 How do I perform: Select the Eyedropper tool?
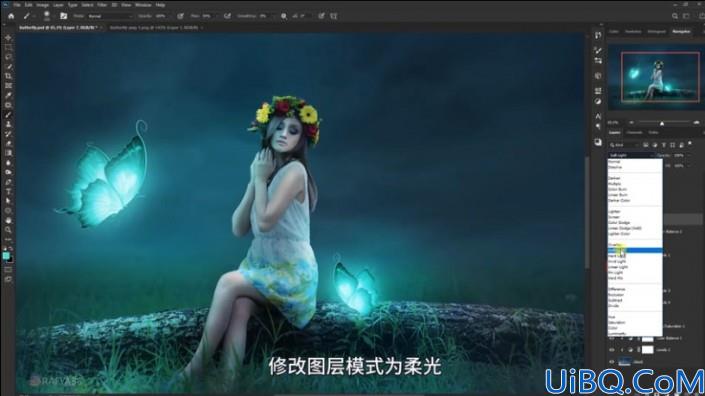tap(8, 95)
